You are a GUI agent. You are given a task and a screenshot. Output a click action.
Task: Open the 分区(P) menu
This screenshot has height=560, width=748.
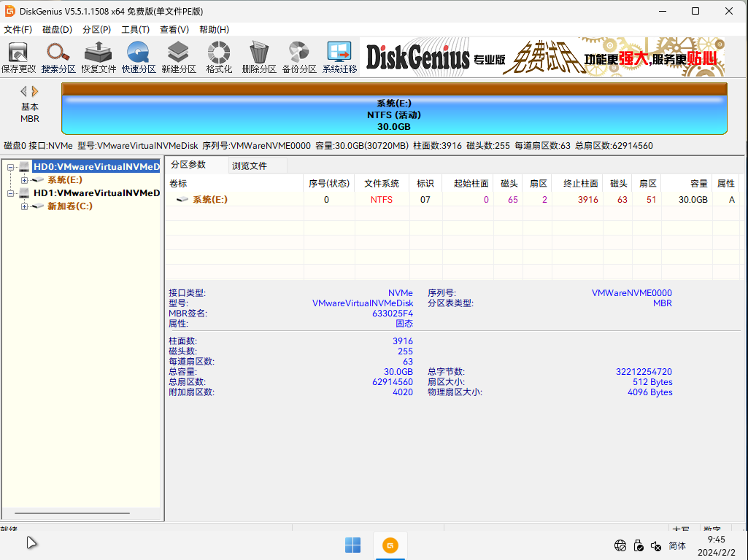(x=97, y=30)
